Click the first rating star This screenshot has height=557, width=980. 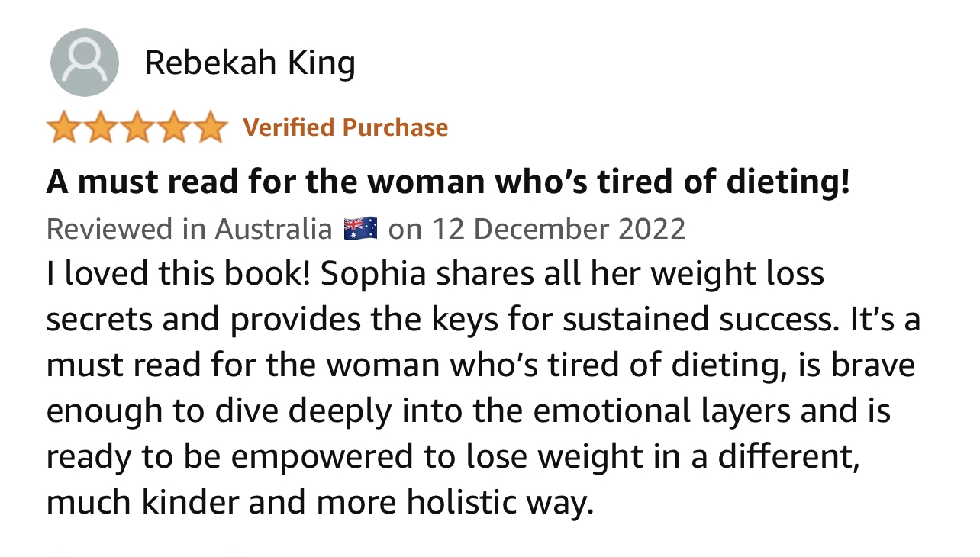(64, 127)
